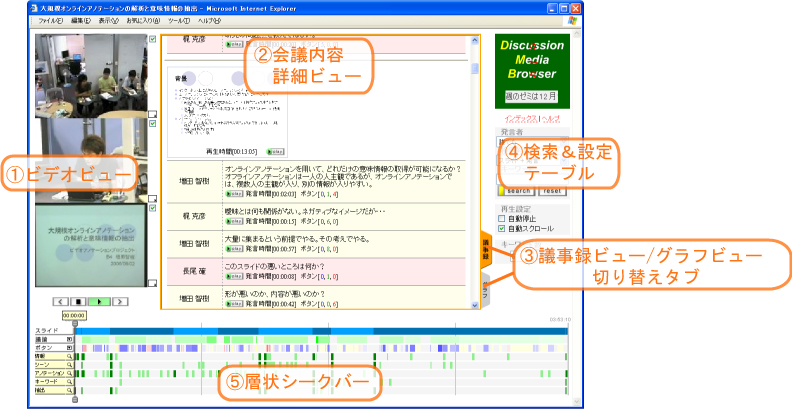Click the IE page icon in the title bar
Image resolution: width=792 pixels, height=409 pixels.
click(x=34, y=8)
